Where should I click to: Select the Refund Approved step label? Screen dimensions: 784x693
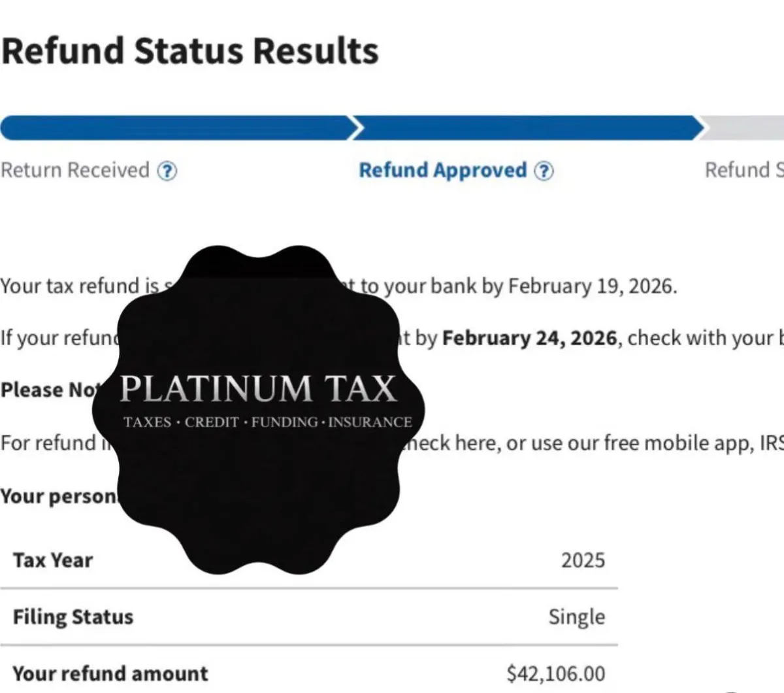coord(442,171)
